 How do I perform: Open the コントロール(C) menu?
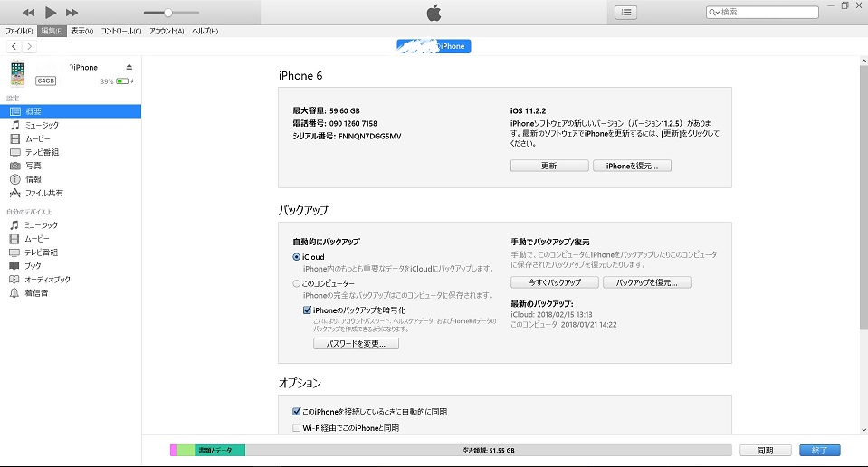point(121,31)
